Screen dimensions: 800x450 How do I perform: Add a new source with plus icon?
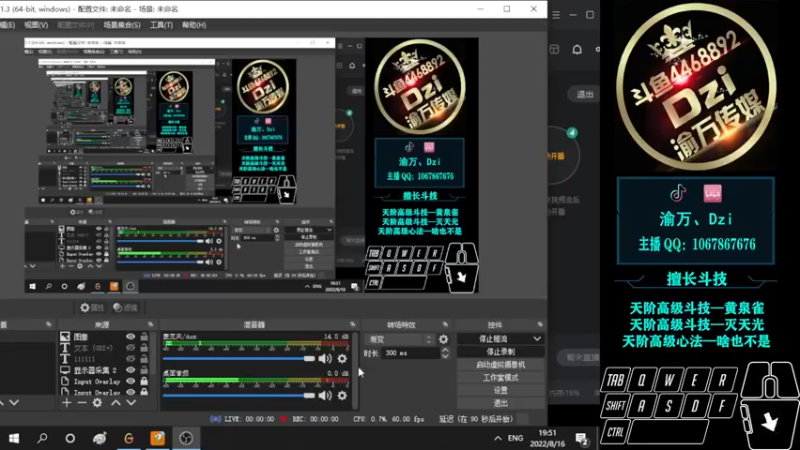pyautogui.click(x=67, y=403)
